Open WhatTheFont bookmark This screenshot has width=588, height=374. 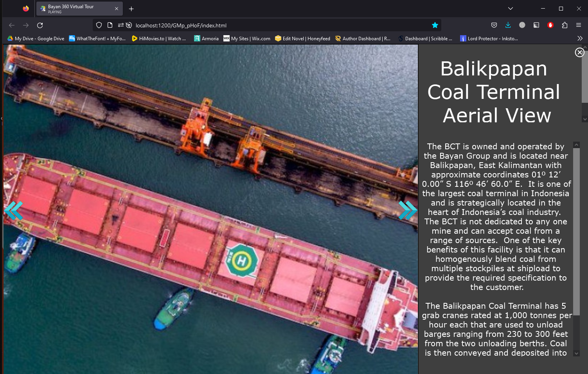(x=97, y=38)
